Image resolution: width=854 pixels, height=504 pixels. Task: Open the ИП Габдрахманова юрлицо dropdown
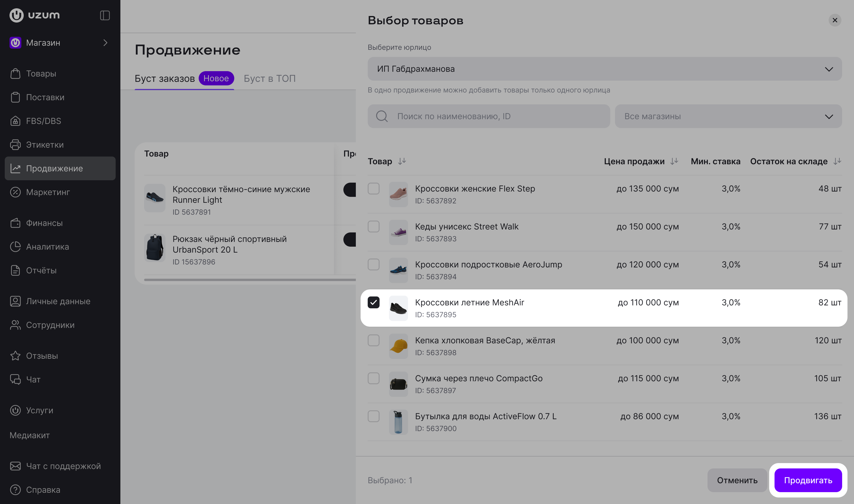click(x=604, y=69)
